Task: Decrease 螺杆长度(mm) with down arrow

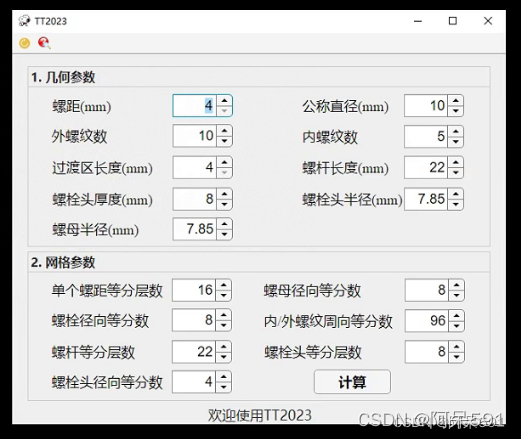Action: click(x=456, y=172)
